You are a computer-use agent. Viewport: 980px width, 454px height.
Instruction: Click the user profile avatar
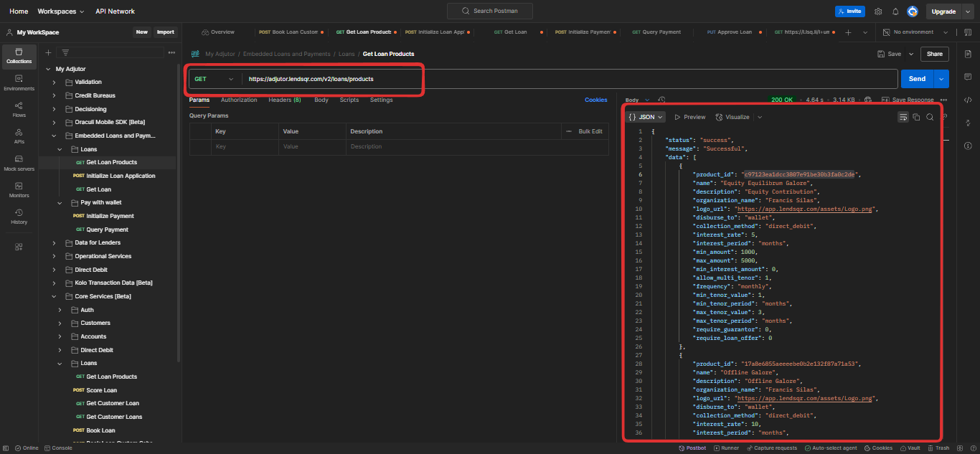(x=913, y=11)
